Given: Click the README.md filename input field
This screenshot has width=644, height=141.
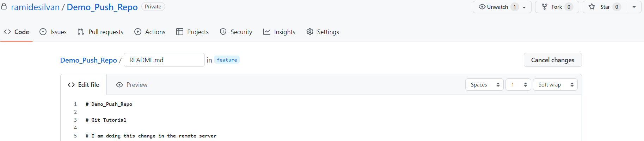Looking at the screenshot, I should 164,60.
